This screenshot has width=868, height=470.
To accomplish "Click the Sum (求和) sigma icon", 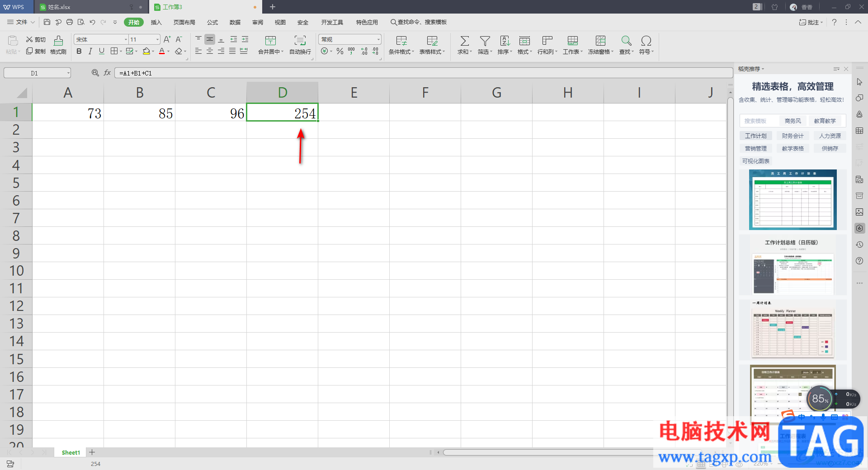I will coord(464,41).
